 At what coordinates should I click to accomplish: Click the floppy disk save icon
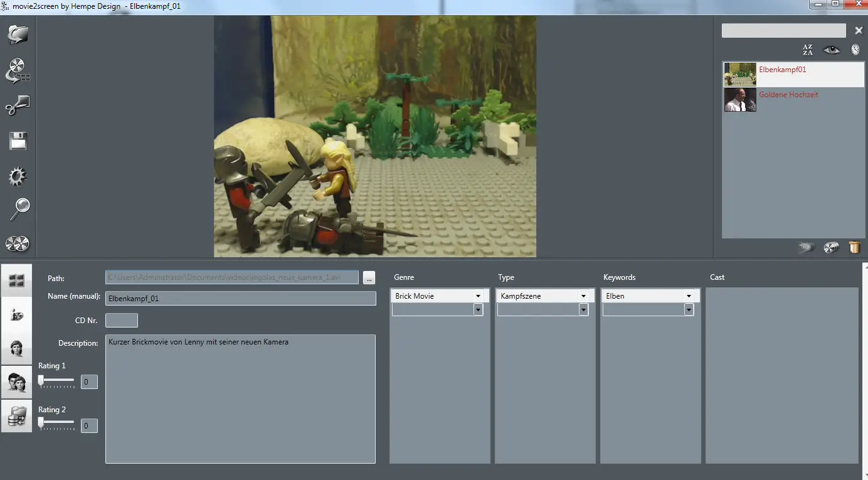(x=18, y=141)
